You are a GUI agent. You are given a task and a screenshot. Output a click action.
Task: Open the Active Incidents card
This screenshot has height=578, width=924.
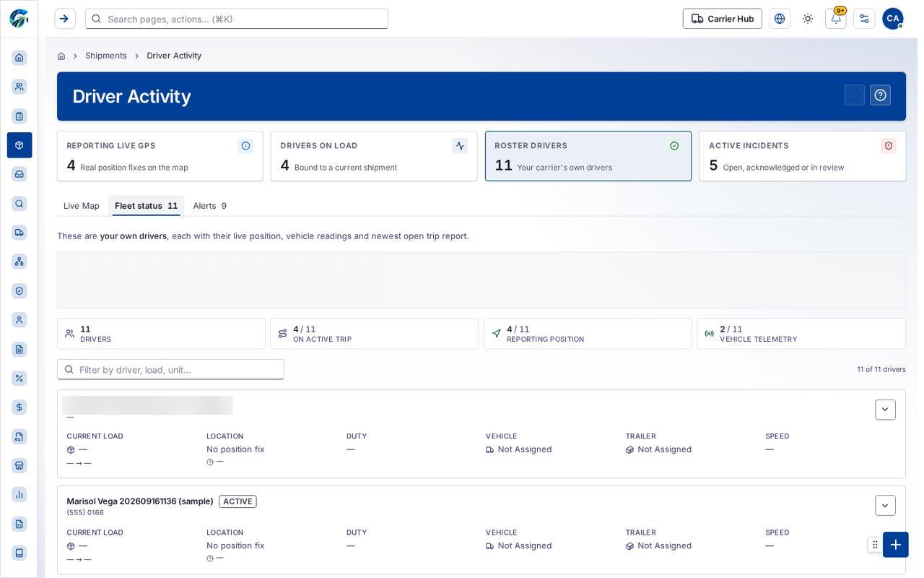tap(803, 156)
